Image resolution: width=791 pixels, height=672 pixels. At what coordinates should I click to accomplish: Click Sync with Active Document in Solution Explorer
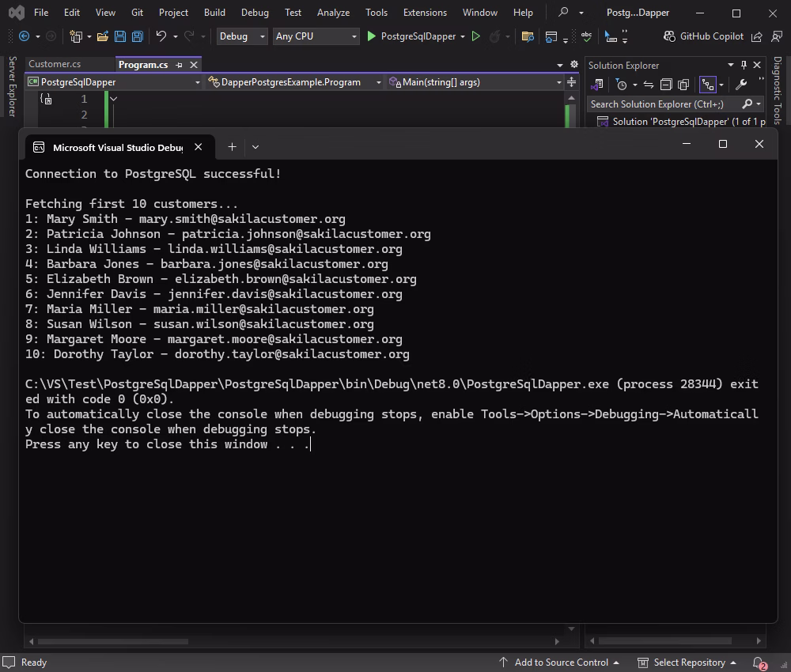(648, 85)
